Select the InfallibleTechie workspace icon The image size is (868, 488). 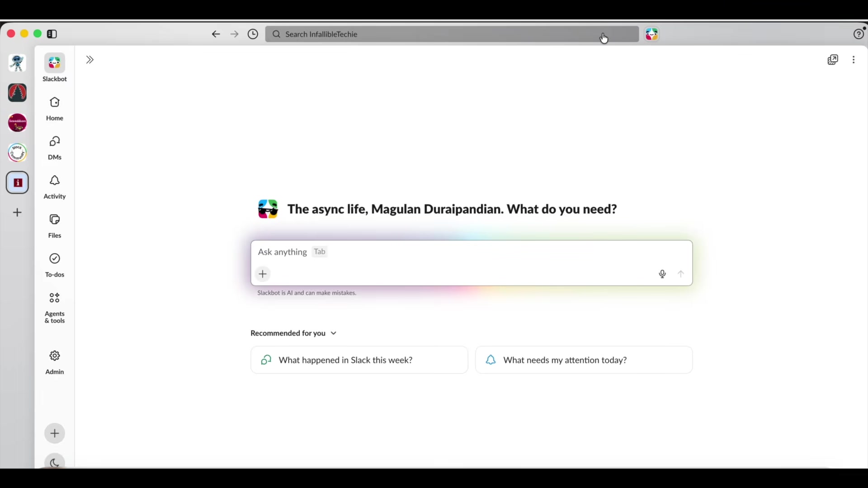point(17,183)
